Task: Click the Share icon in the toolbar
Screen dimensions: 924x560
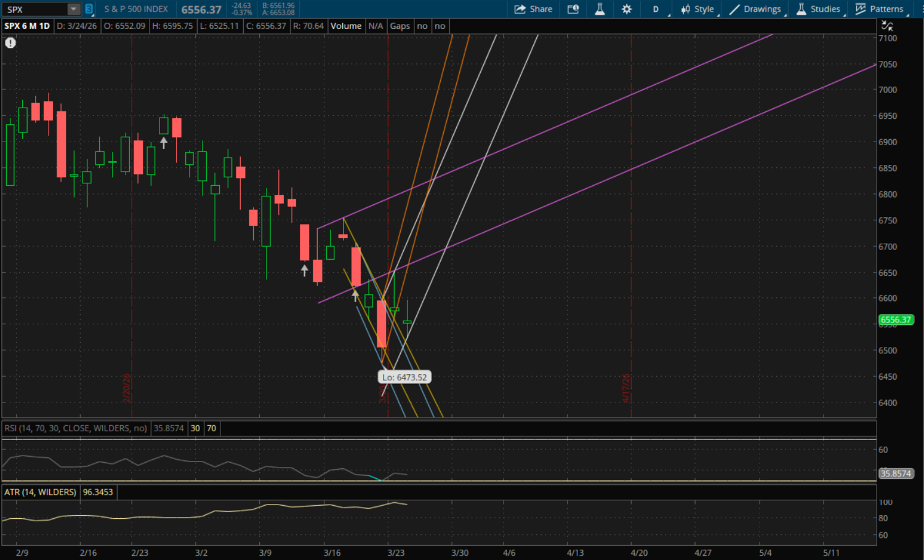Action: click(533, 9)
